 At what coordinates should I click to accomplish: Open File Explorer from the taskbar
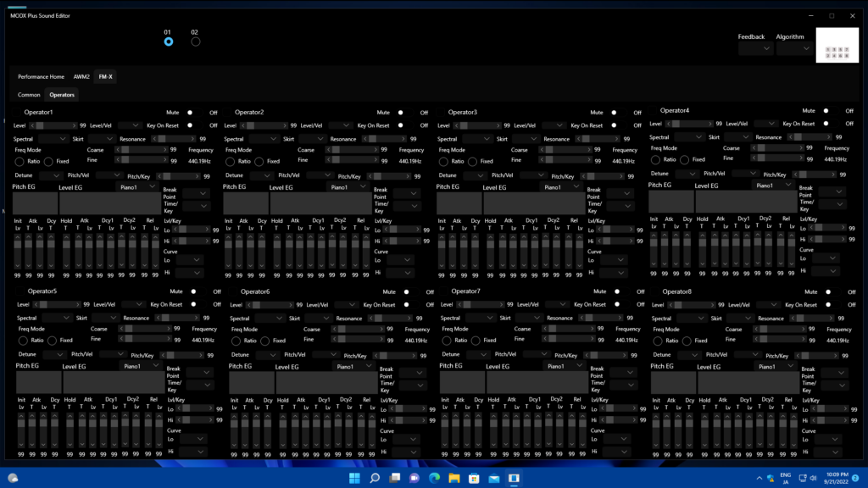454,478
